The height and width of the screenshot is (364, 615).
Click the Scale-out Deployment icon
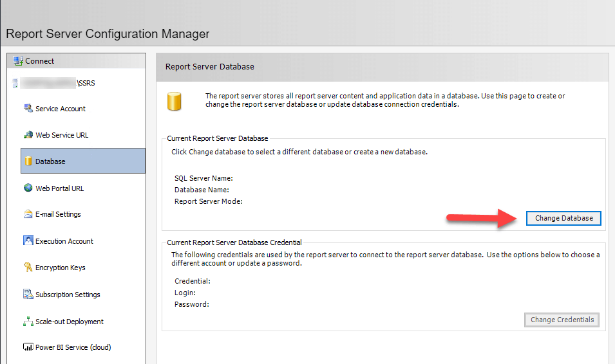(x=28, y=322)
